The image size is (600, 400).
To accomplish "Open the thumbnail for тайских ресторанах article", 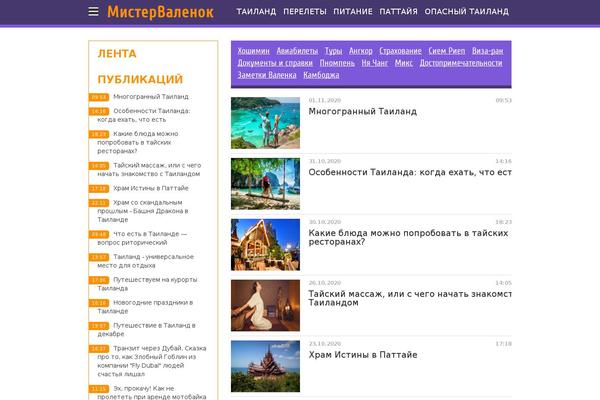I will tap(265, 245).
